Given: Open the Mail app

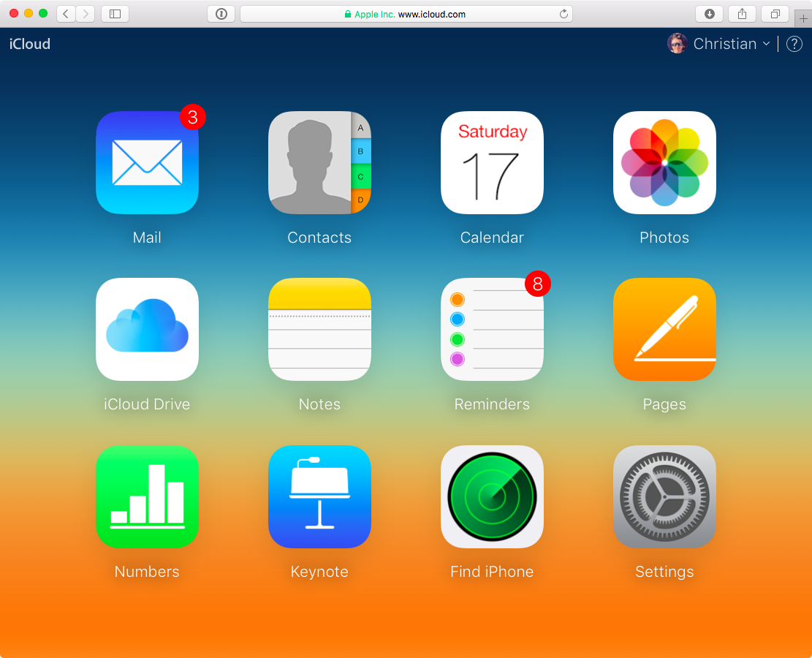Looking at the screenshot, I should (147, 163).
